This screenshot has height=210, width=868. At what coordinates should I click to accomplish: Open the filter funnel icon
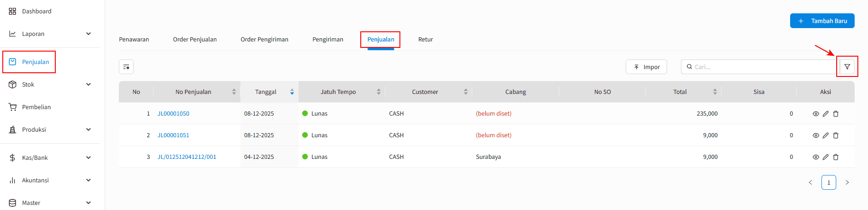(x=847, y=67)
